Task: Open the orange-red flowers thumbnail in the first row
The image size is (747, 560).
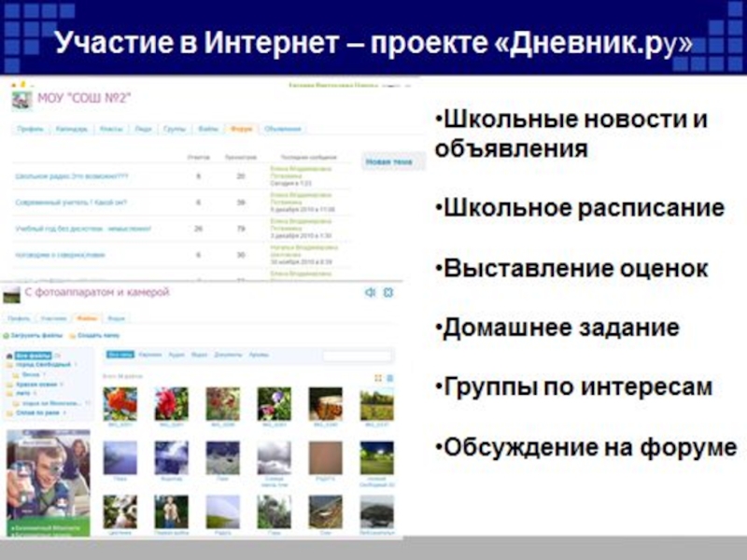Action: pos(120,404)
